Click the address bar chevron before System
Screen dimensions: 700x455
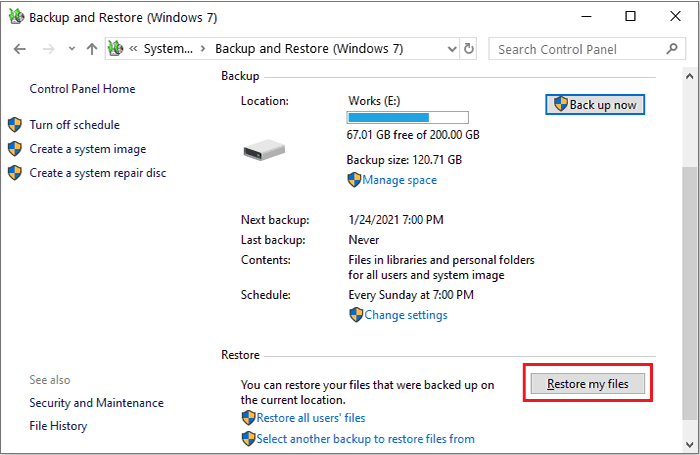133,49
